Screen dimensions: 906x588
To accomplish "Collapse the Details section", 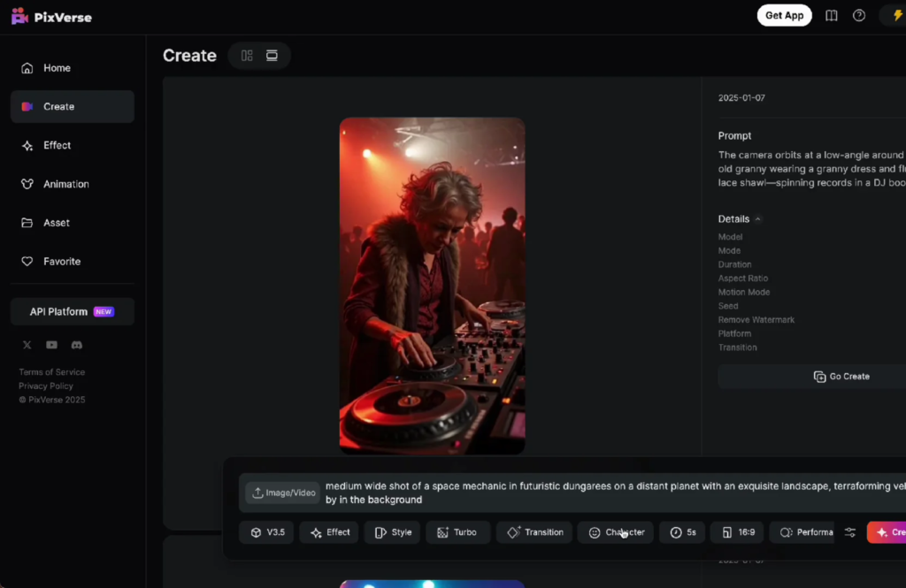I will coord(757,219).
